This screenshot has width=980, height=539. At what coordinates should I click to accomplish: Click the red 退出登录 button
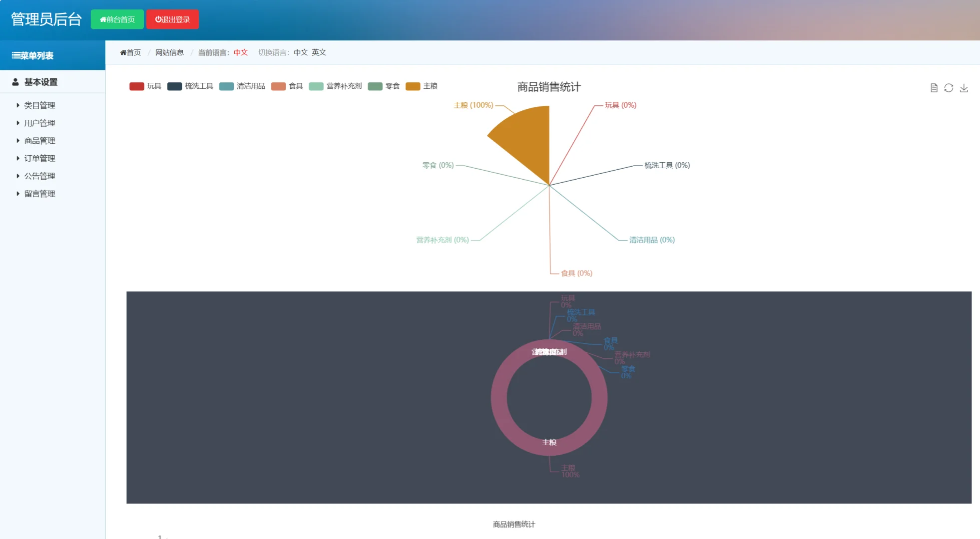click(172, 19)
